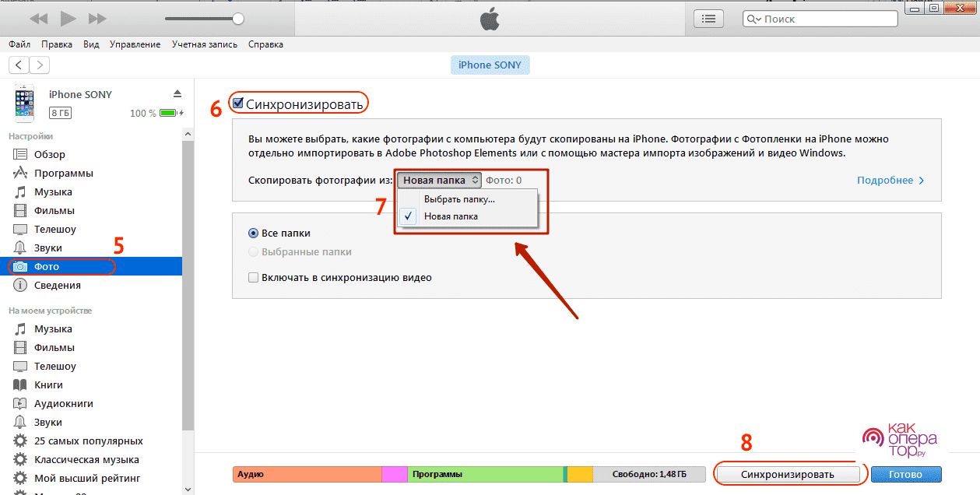Click the eject icon next to iPhone SONY
The width and height of the screenshot is (980, 495).
tap(177, 93)
